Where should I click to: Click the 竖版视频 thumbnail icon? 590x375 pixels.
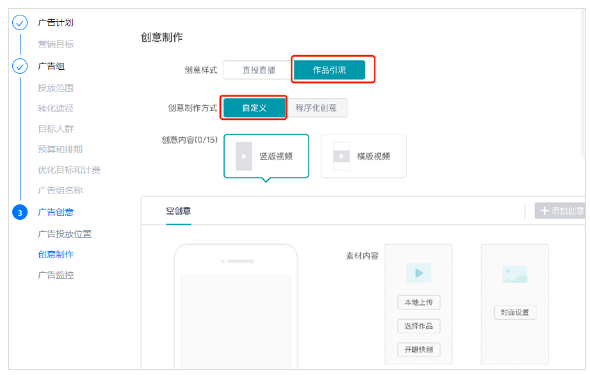tap(244, 156)
